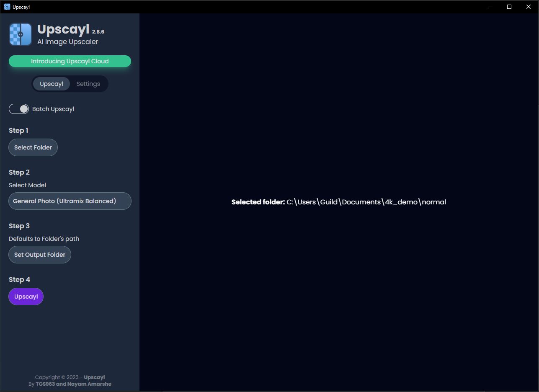Click the TGS963 and Nayam Amarshe credit
The height and width of the screenshot is (392, 539).
tap(74, 384)
